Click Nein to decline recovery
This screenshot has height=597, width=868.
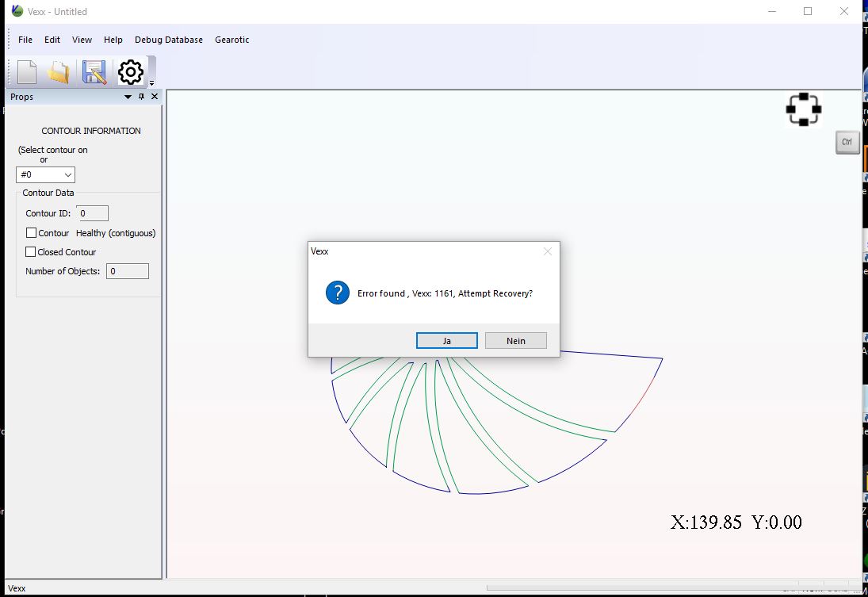point(515,340)
